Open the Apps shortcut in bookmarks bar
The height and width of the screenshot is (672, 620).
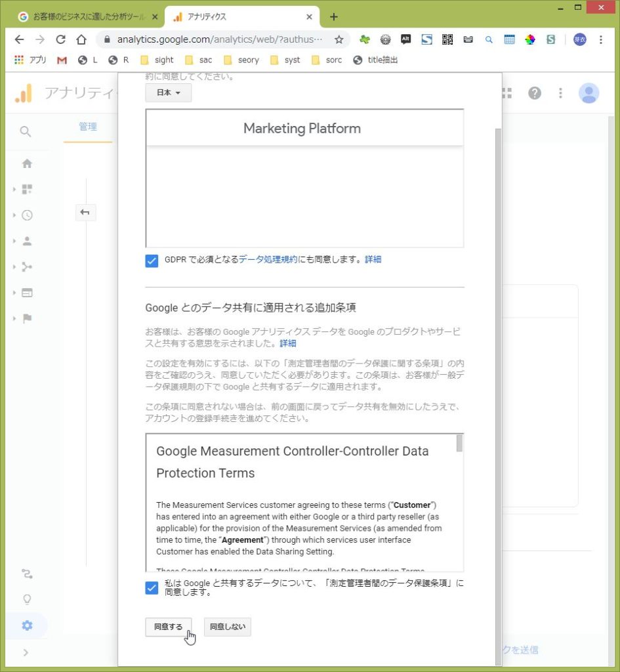tap(30, 60)
